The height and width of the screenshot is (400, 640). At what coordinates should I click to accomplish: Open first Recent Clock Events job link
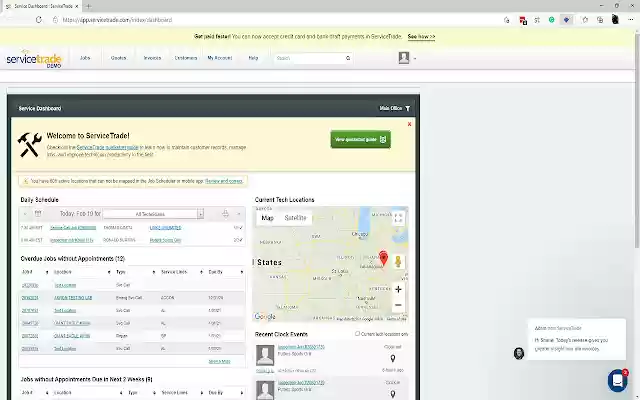tap(301, 347)
